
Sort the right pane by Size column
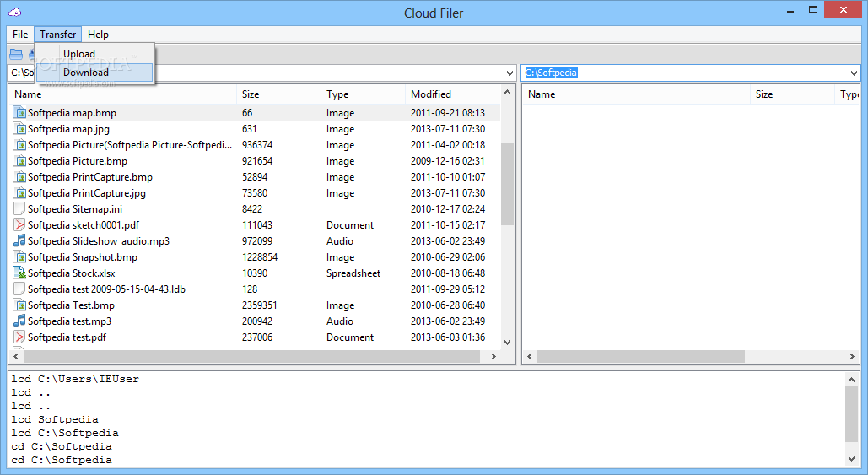[x=793, y=94]
